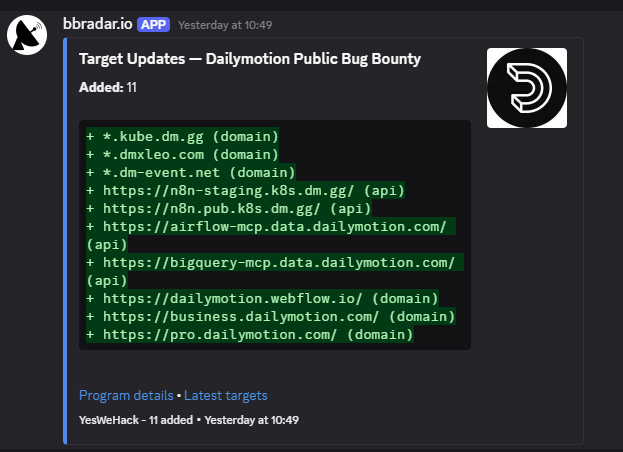This screenshot has width=623, height=452.
Task: Click the YesWeHack – 11 added footer text
Action: (136, 420)
